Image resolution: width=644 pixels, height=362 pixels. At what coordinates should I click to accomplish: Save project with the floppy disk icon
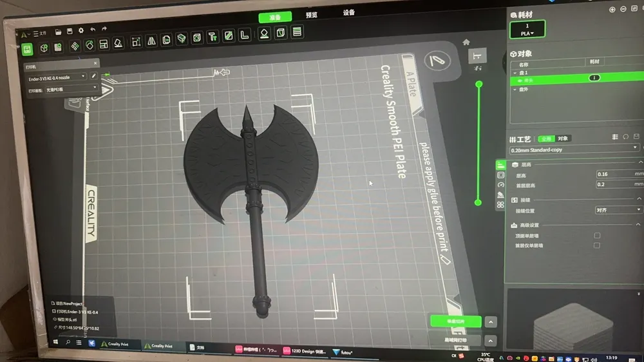click(x=70, y=31)
